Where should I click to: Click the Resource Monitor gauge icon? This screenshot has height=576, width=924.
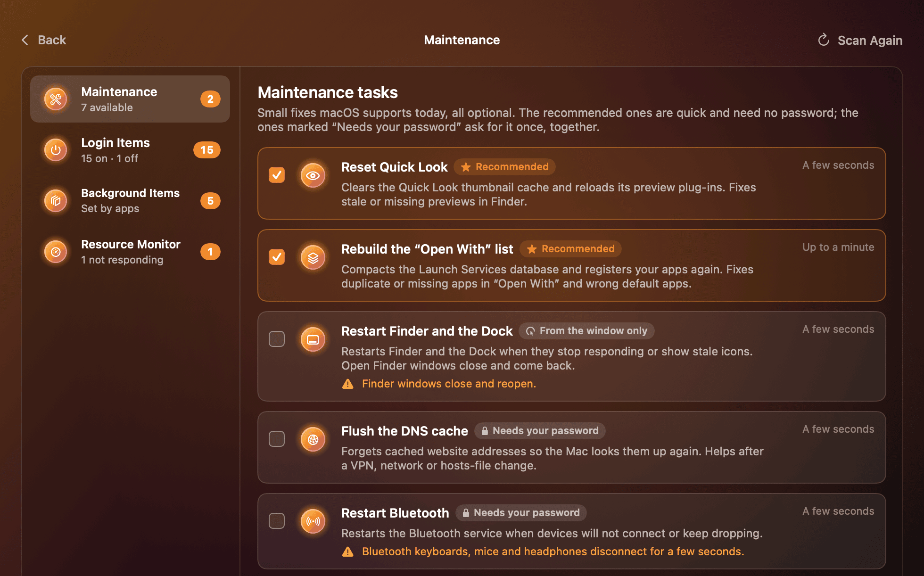[56, 252]
